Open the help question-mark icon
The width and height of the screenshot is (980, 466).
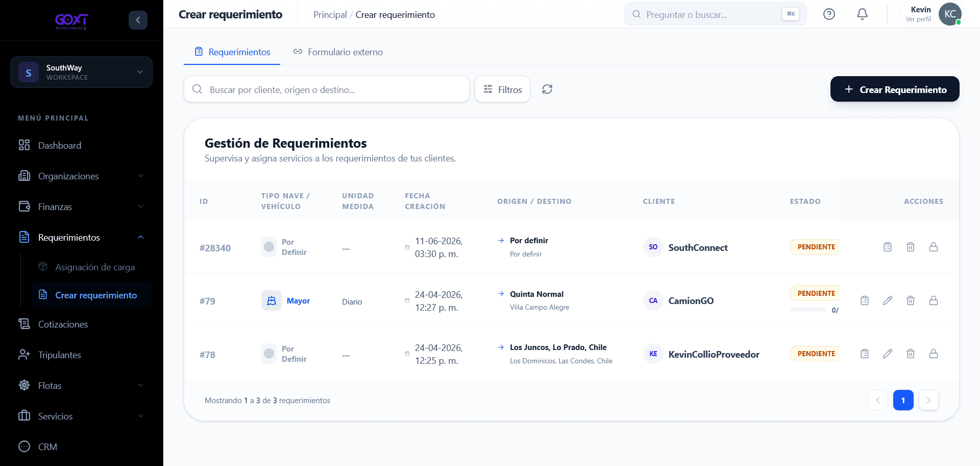pyautogui.click(x=829, y=14)
